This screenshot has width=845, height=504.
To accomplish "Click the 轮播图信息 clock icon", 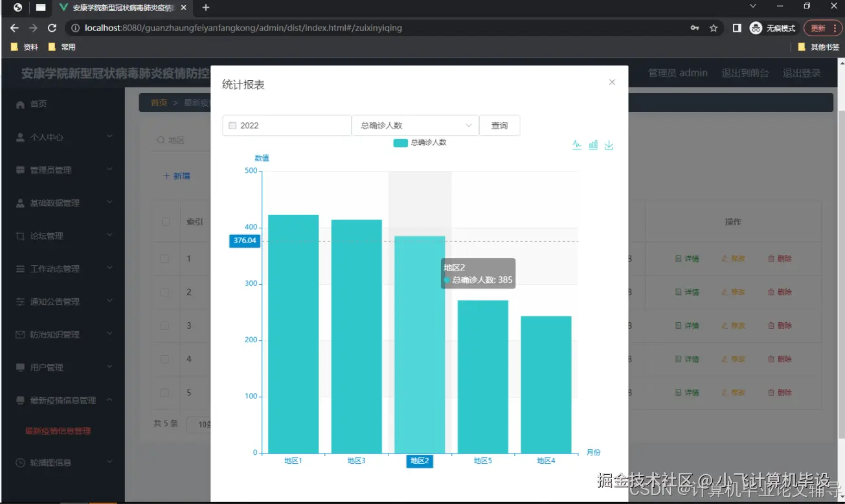I will click(x=20, y=463).
